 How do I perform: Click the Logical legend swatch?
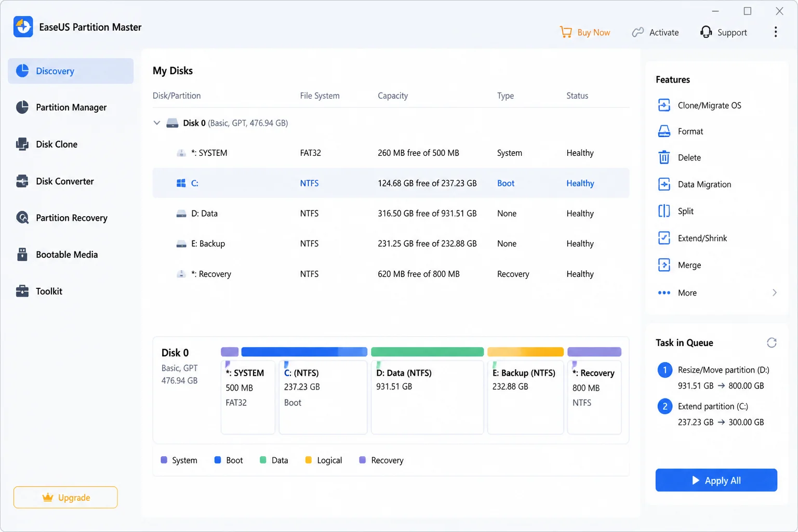click(x=308, y=460)
